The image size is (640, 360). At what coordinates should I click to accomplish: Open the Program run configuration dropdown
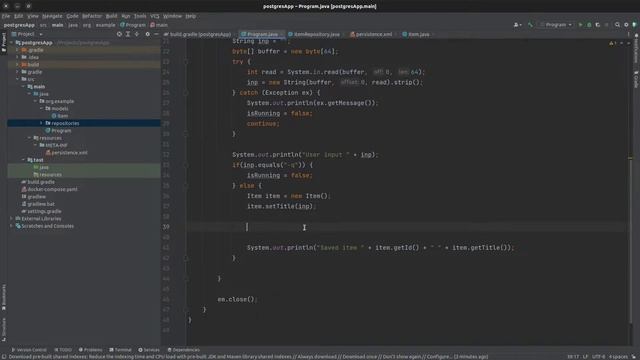tap(556, 25)
